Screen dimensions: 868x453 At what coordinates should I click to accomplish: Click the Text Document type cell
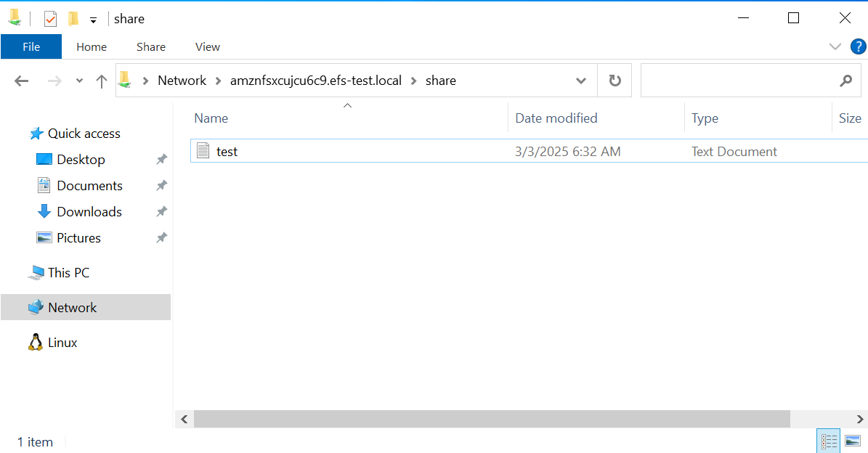tap(734, 152)
